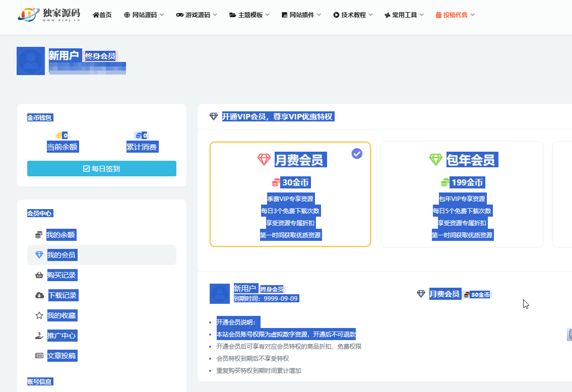Click the 终身会员 badge beside the top username
Viewport: 572px width, 392px height.
point(100,56)
